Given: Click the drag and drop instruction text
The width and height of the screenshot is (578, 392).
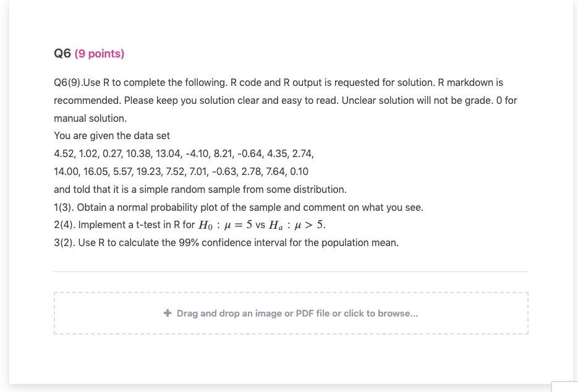Looking at the screenshot, I should click(297, 313).
